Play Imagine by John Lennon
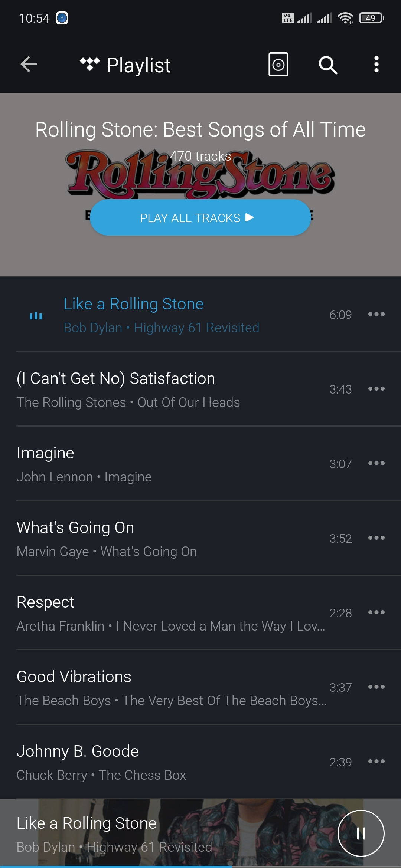 click(x=149, y=464)
